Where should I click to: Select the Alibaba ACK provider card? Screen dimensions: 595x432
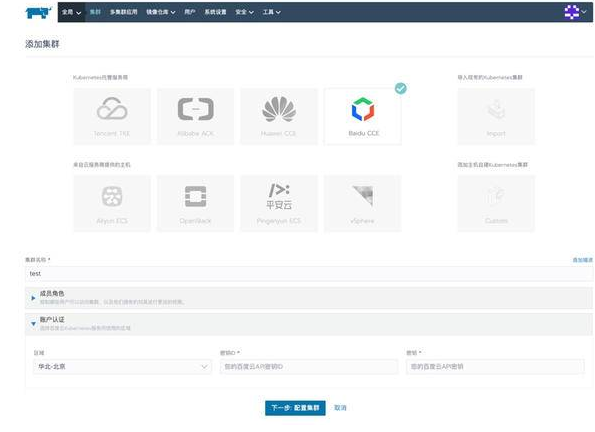point(195,117)
